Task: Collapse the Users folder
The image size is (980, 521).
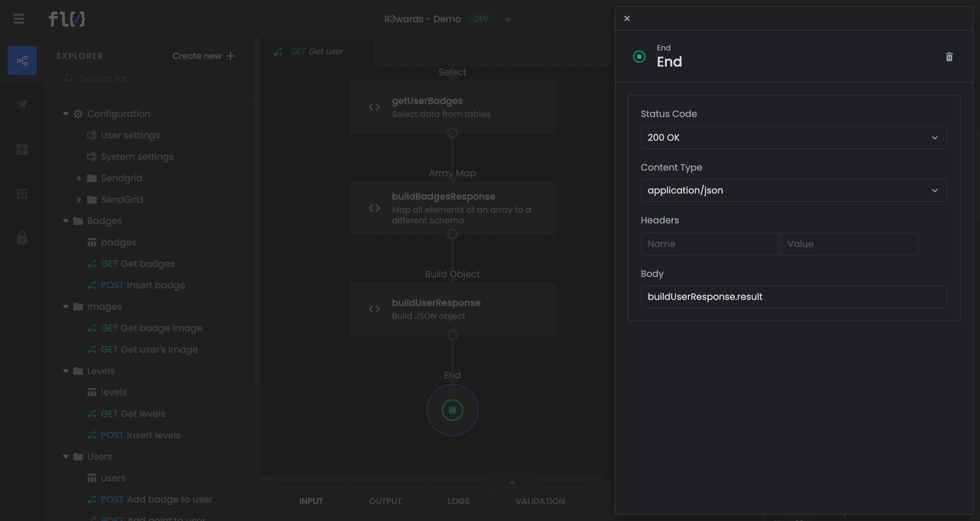Action: (66, 457)
